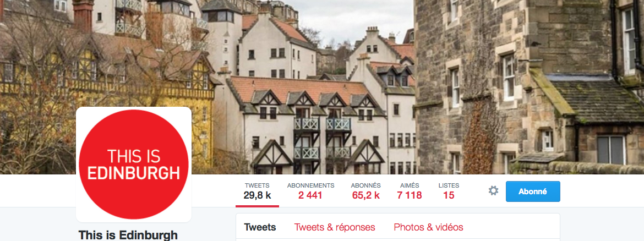This screenshot has height=241, width=644.
Task: Open the AIMÉS likes label
Action: pyautogui.click(x=410, y=185)
